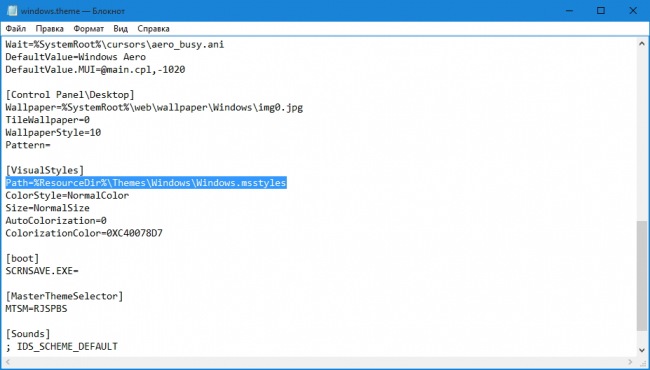Click the Pattern= line

[x=28, y=145]
